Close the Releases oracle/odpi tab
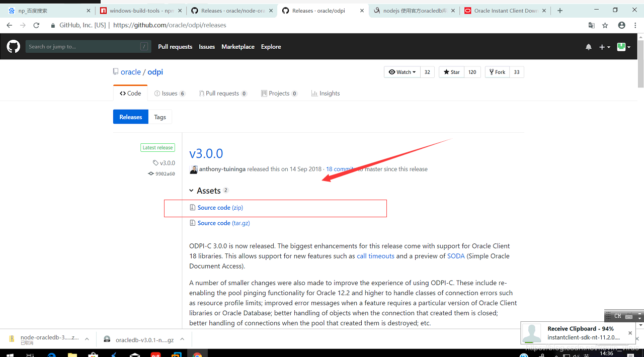Screen dimensions: 644x357 pyautogui.click(x=362, y=11)
